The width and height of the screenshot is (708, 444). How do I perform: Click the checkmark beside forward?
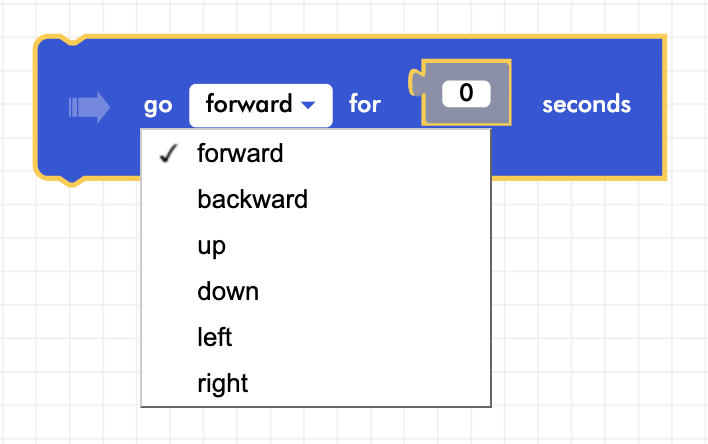(168, 153)
